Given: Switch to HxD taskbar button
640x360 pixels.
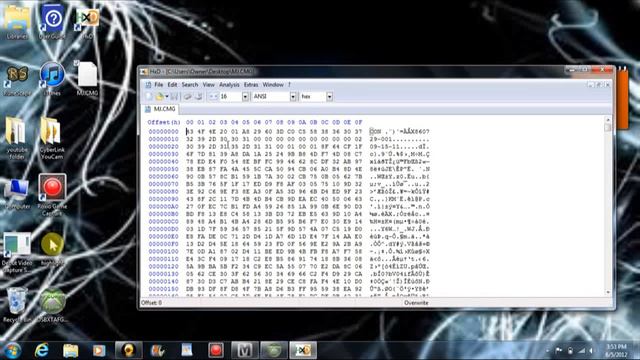Looking at the screenshot, I should point(303,350).
